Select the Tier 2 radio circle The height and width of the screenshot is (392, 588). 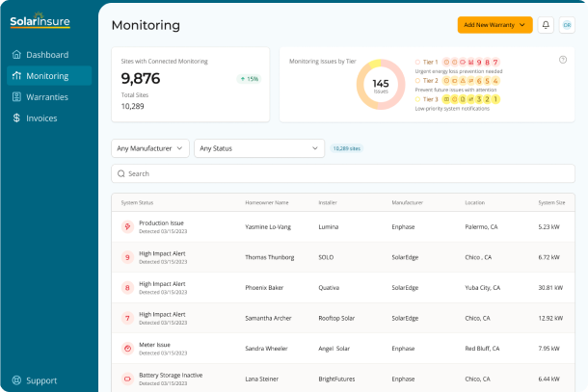417,81
